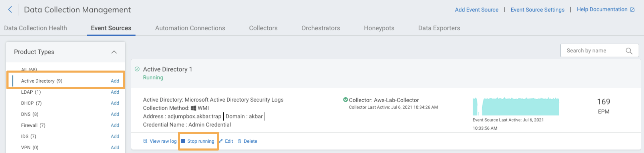644x153 pixels.
Task: Click the external link icon beside Help Documentation
Action: 632,10
